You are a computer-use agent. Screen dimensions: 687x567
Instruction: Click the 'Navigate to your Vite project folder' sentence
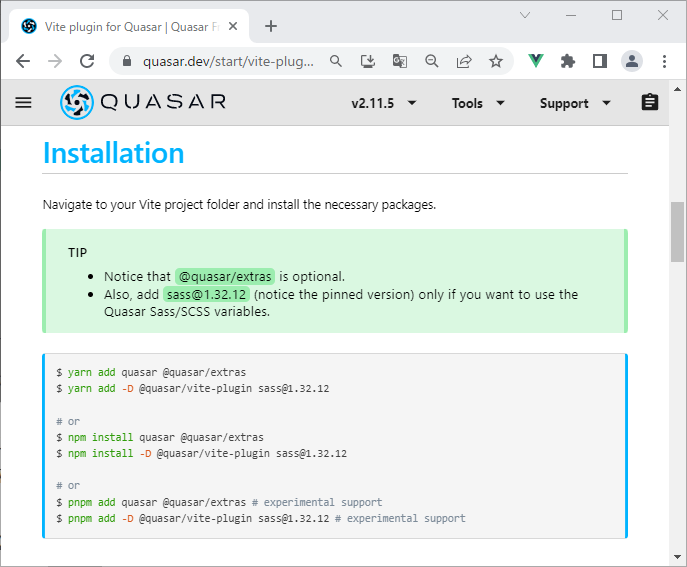pos(239,205)
